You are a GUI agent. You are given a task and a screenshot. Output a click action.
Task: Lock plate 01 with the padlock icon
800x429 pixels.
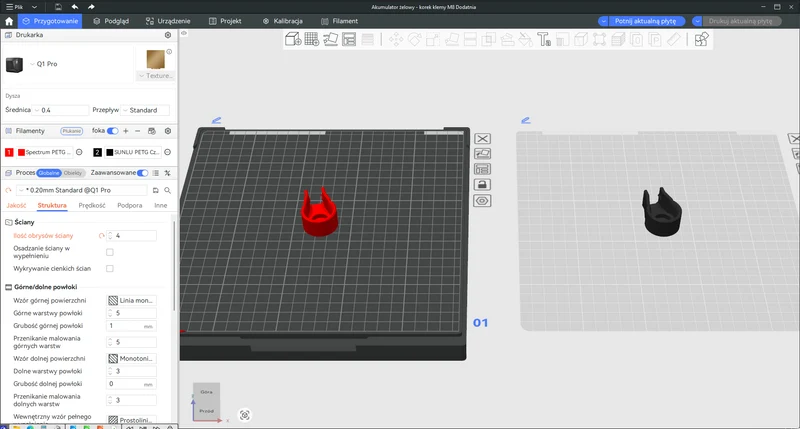[483, 185]
